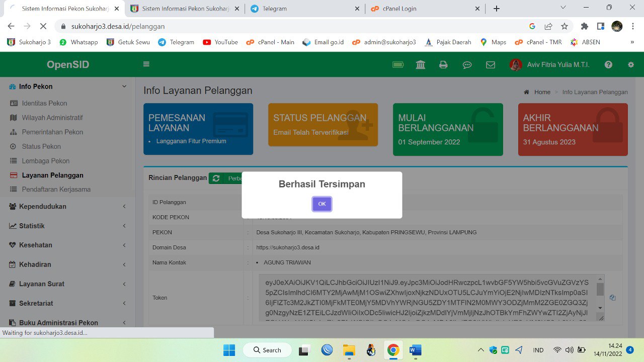Open the envelope mail icon in the header
This screenshot has height=362, width=644.
tap(490, 64)
